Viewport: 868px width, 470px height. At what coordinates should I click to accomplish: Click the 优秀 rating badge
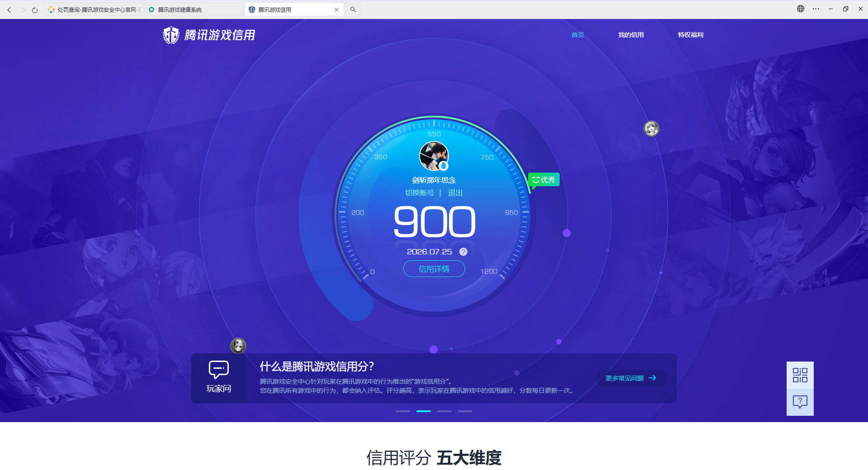click(544, 180)
